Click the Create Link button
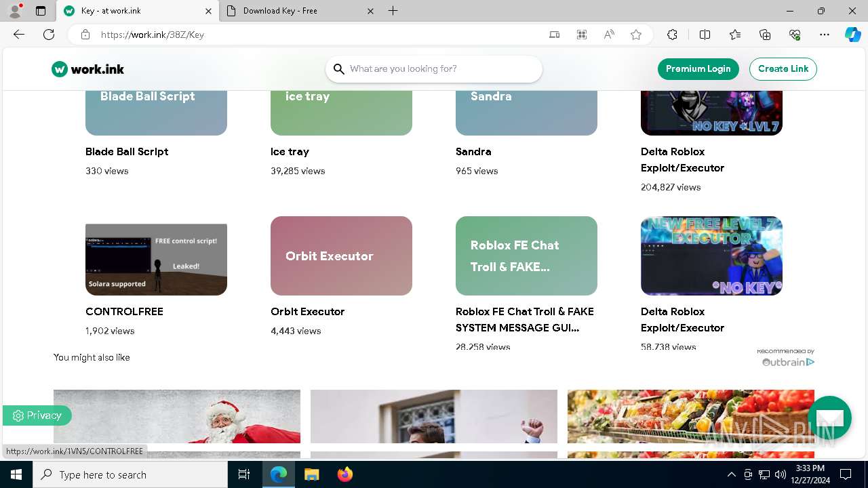This screenshot has width=868, height=488. [783, 68]
